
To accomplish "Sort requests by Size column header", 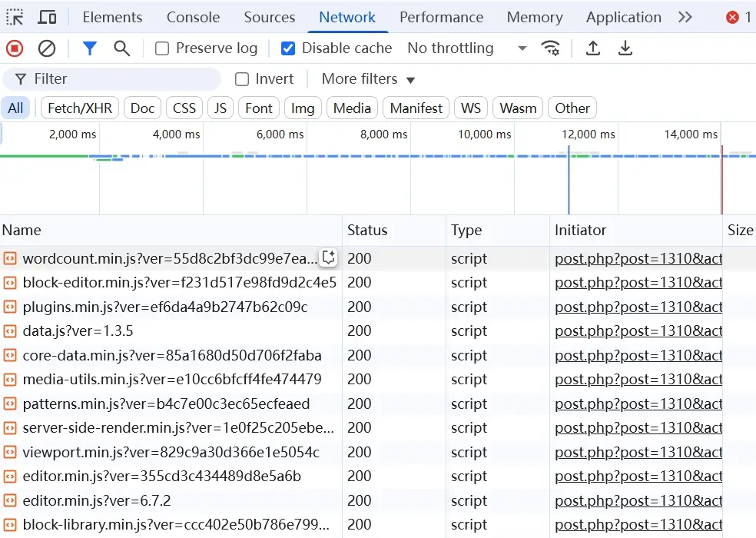I will [x=740, y=230].
